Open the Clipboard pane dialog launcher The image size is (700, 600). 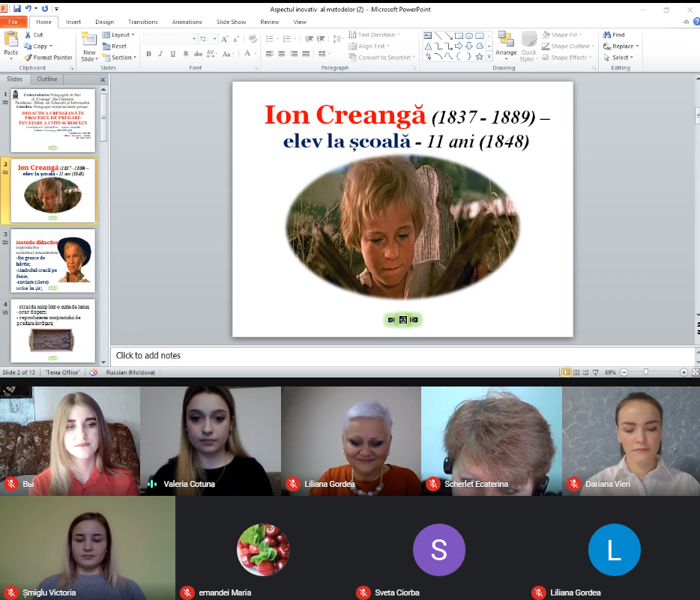point(71,68)
